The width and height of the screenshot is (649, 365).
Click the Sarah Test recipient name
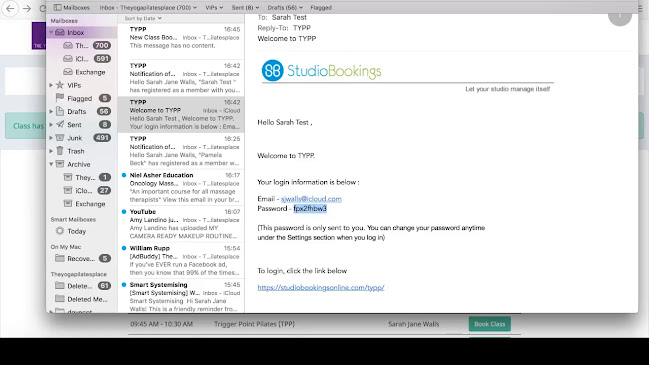tap(289, 17)
